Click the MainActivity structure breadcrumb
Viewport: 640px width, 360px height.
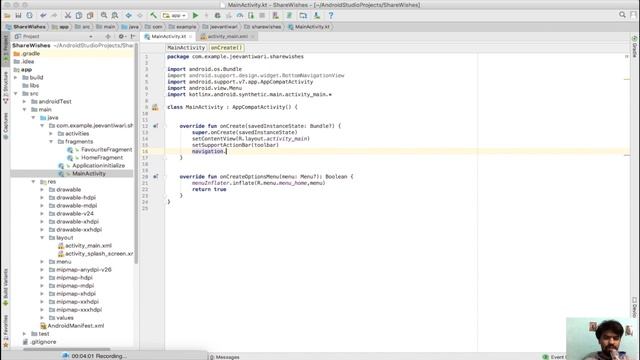[x=186, y=48]
